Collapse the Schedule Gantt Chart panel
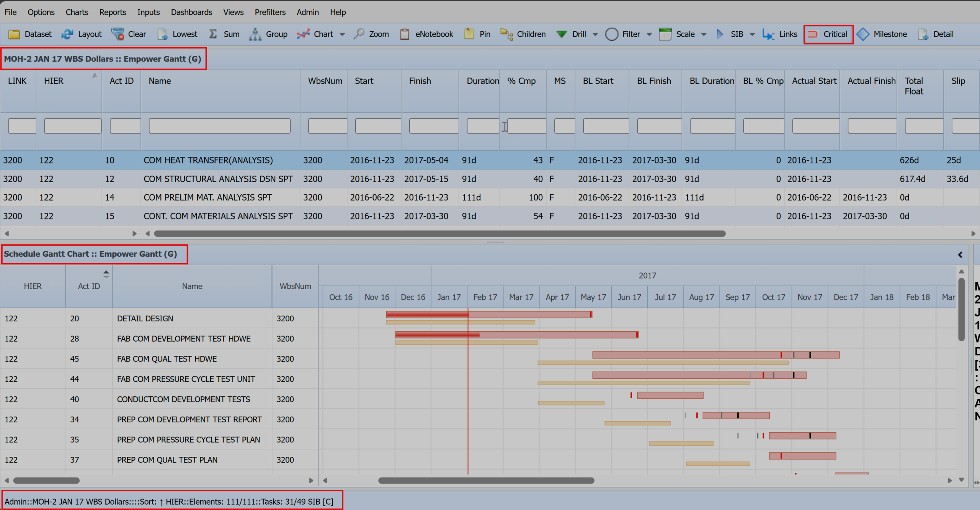 tap(960, 254)
